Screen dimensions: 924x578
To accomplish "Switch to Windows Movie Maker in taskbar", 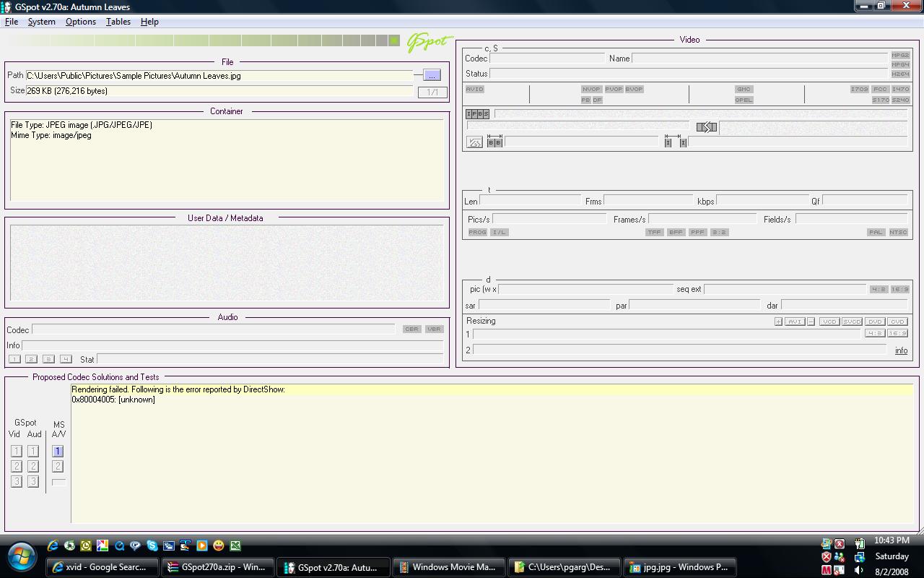I will [x=448, y=567].
